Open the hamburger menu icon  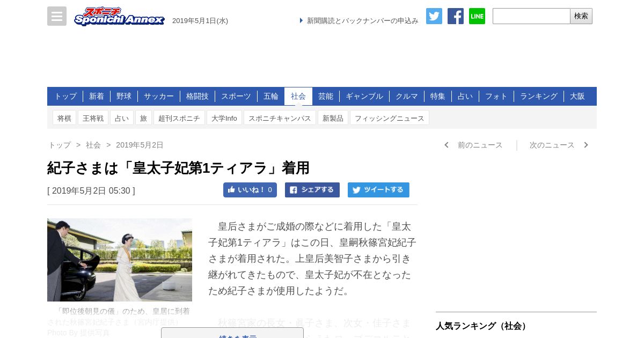[x=57, y=16]
